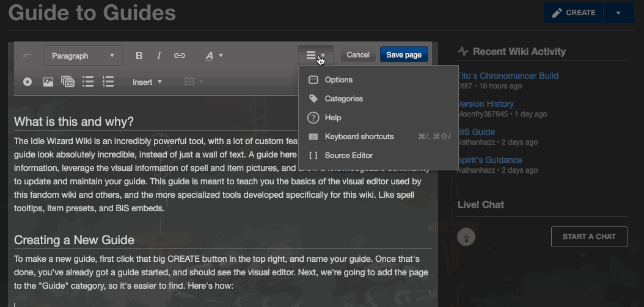Click the Live! Chat heading
Screen dimensions: 644x307
pos(480,205)
